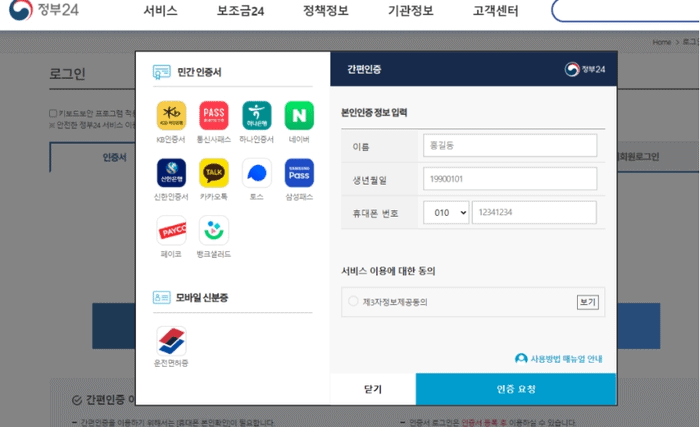Select the 하나인증서 icon
Screen dimensions: 700x427
point(257,115)
